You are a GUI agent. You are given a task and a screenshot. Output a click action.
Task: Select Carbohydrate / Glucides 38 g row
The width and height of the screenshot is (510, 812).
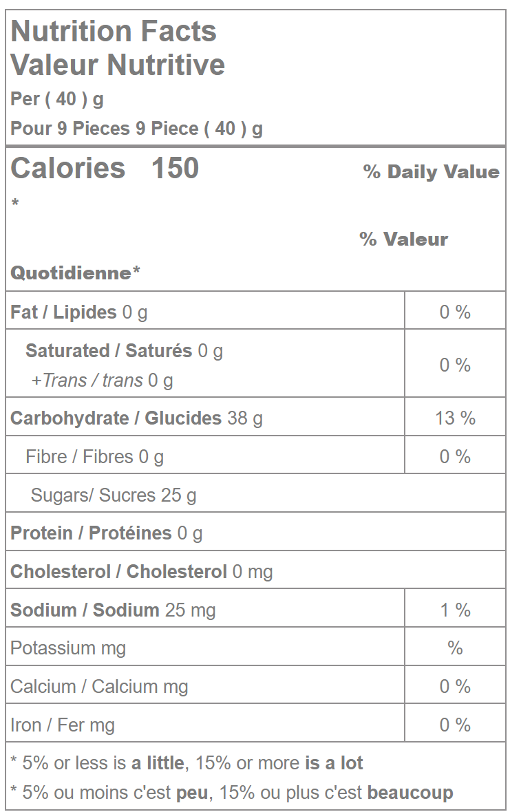[x=136, y=418]
